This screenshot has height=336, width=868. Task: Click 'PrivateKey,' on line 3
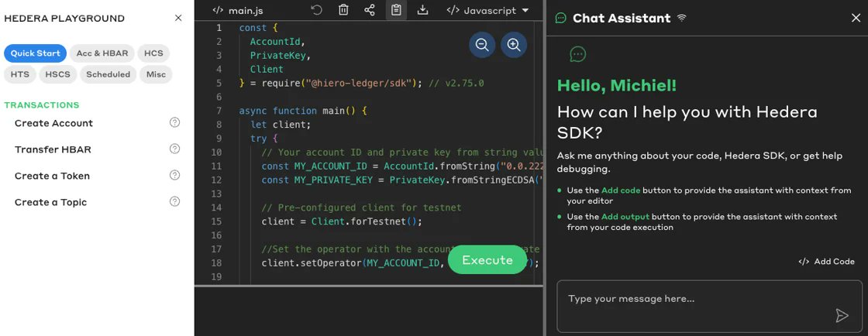pos(281,55)
